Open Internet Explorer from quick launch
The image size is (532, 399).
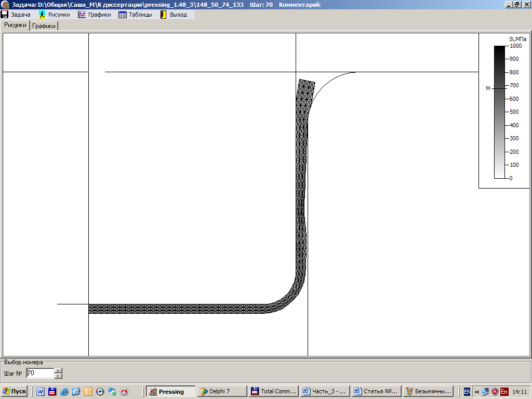pos(64,392)
